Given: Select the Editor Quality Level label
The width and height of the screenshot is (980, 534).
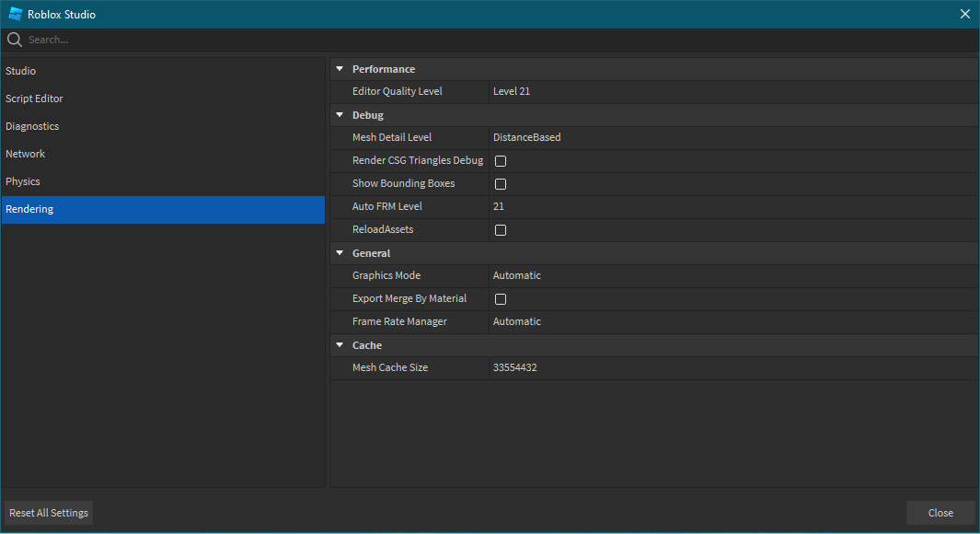Looking at the screenshot, I should (x=397, y=91).
